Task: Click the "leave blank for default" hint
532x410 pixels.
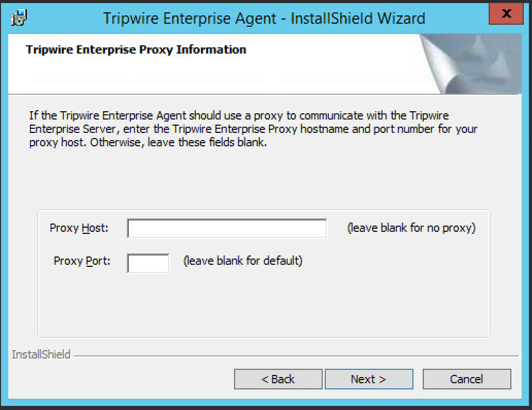Action: pyautogui.click(x=243, y=261)
